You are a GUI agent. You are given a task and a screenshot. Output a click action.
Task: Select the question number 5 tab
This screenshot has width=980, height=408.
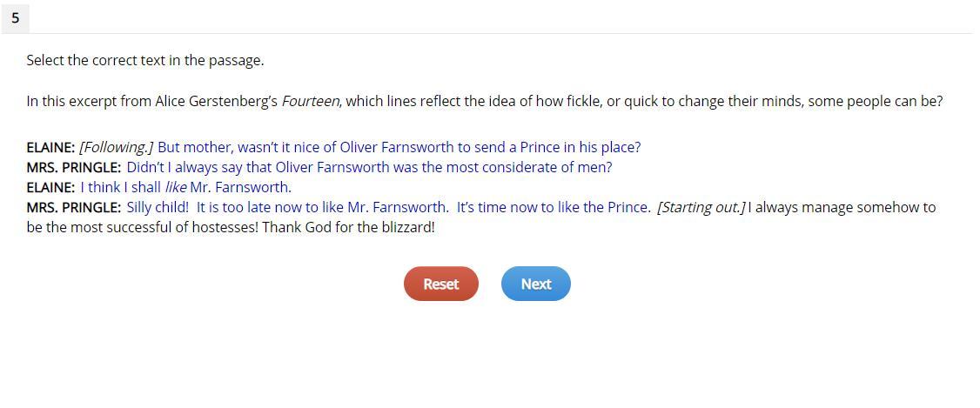(x=16, y=17)
